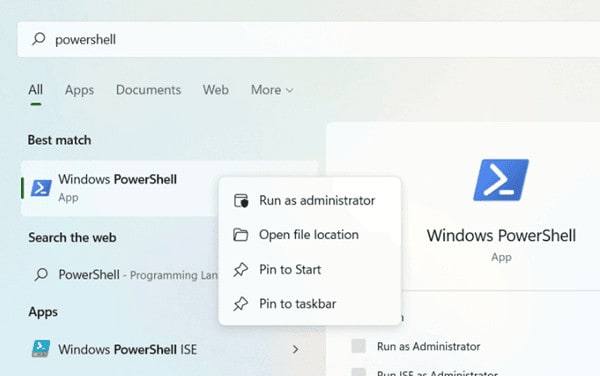Viewport: 600px width, 376px height.
Task: Click the web search magnifier beside PowerShell
Action: pyautogui.click(x=41, y=274)
